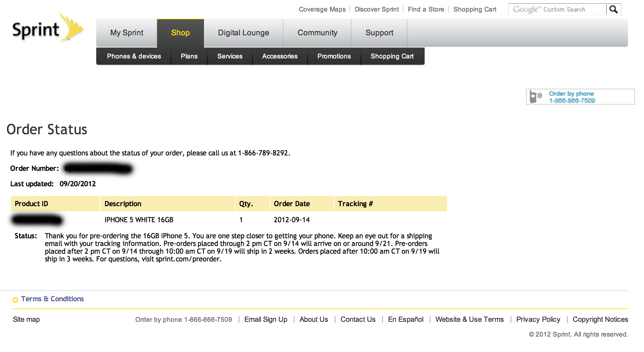Open Website & Use Terms link
This screenshot has height=352, width=644.
pos(470,319)
